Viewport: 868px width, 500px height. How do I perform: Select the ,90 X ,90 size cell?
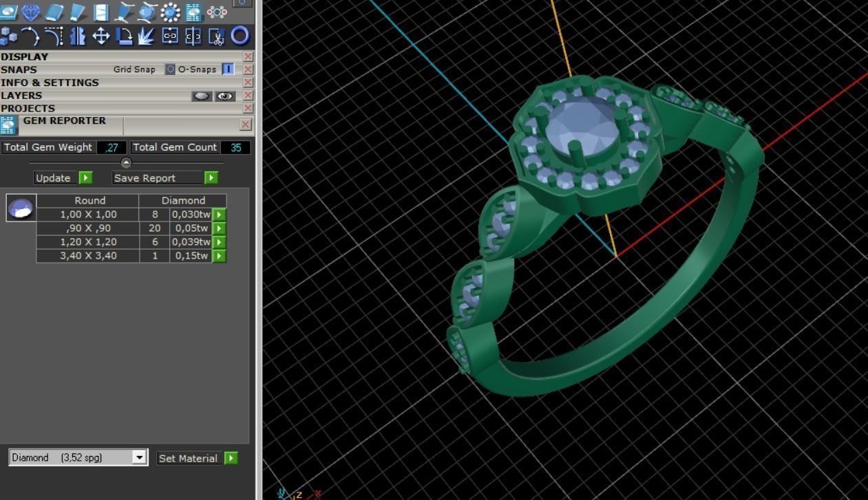(x=88, y=228)
